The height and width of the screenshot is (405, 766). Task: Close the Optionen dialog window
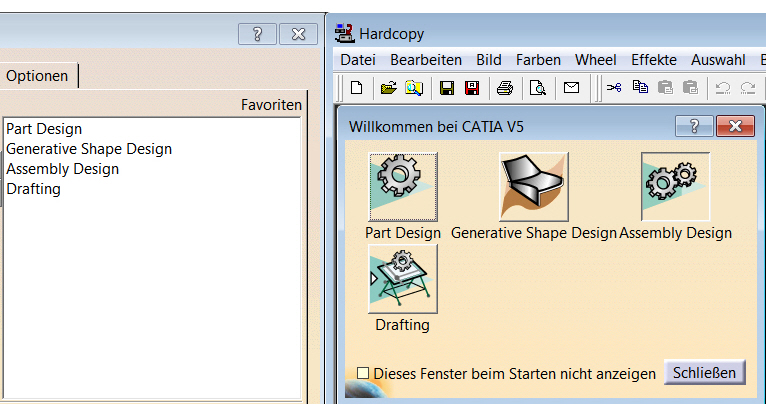298,34
